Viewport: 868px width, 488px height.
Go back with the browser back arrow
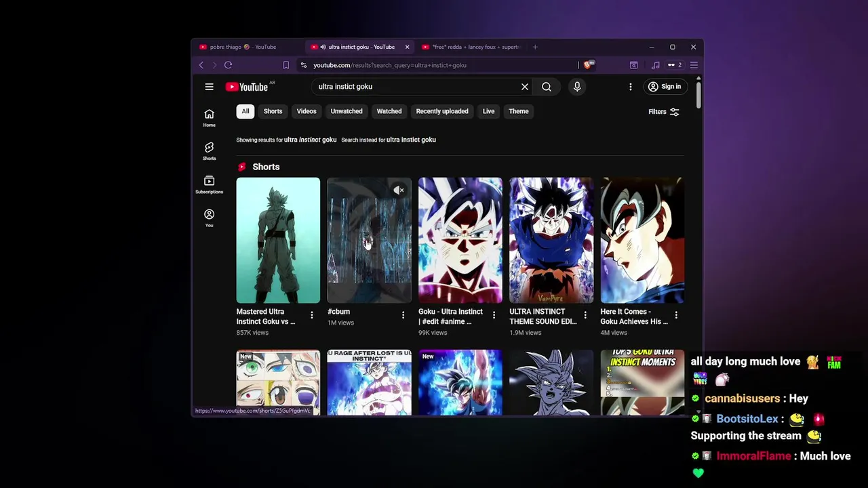pyautogui.click(x=201, y=65)
